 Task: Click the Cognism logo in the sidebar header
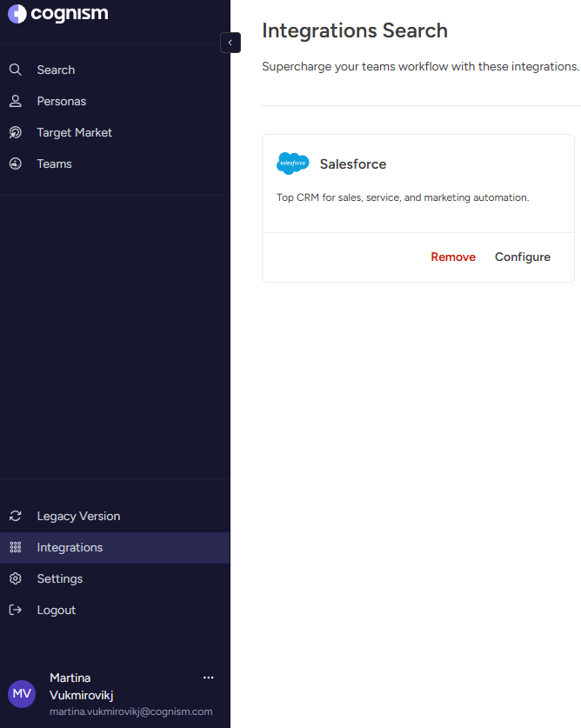coord(58,14)
